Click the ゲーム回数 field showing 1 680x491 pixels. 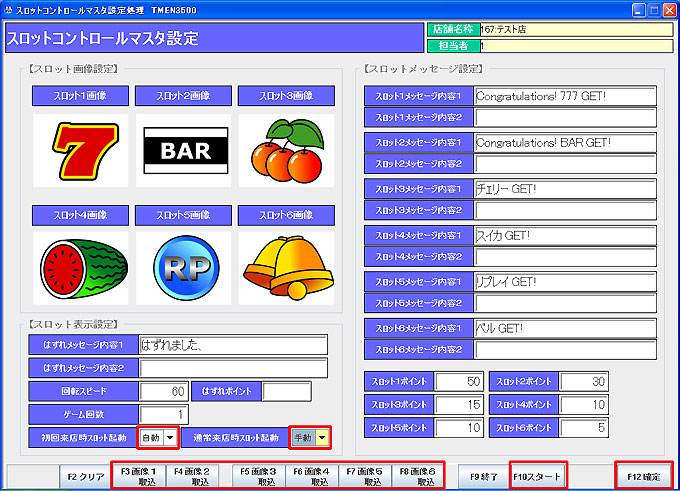click(163, 415)
